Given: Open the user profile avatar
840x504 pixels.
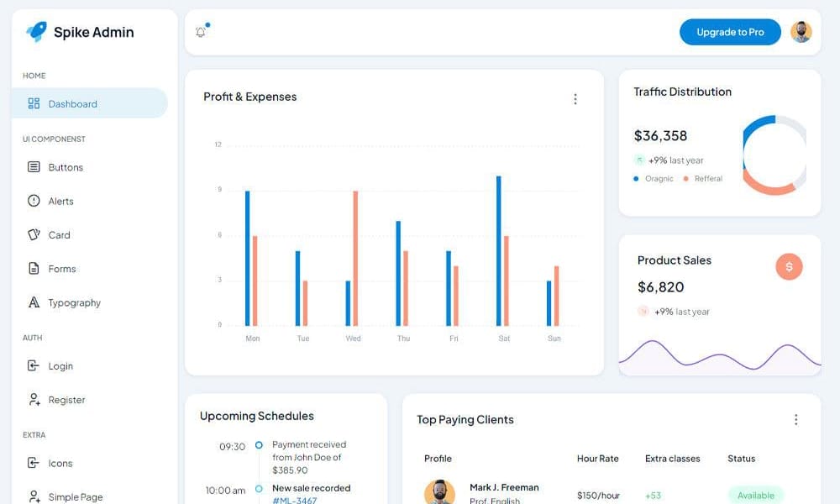Looking at the screenshot, I should 803,31.
